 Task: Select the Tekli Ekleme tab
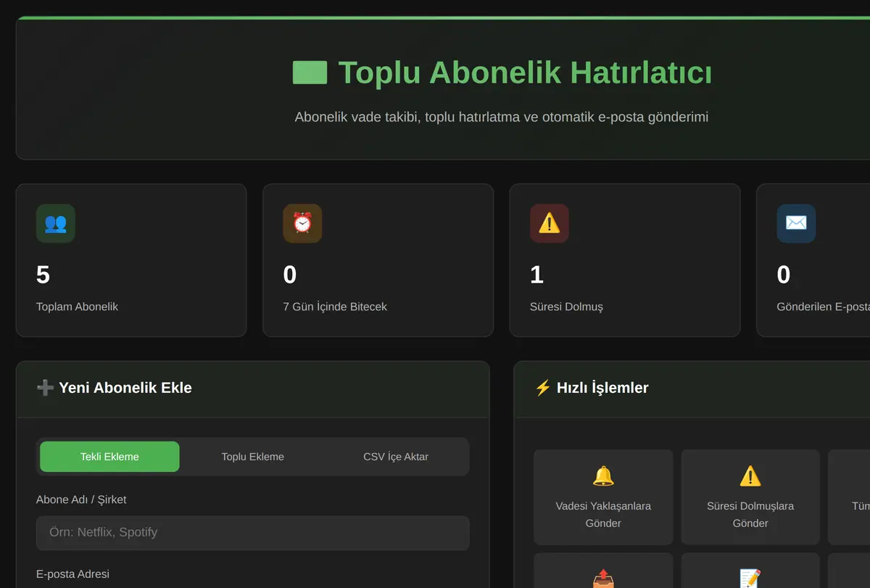109,457
